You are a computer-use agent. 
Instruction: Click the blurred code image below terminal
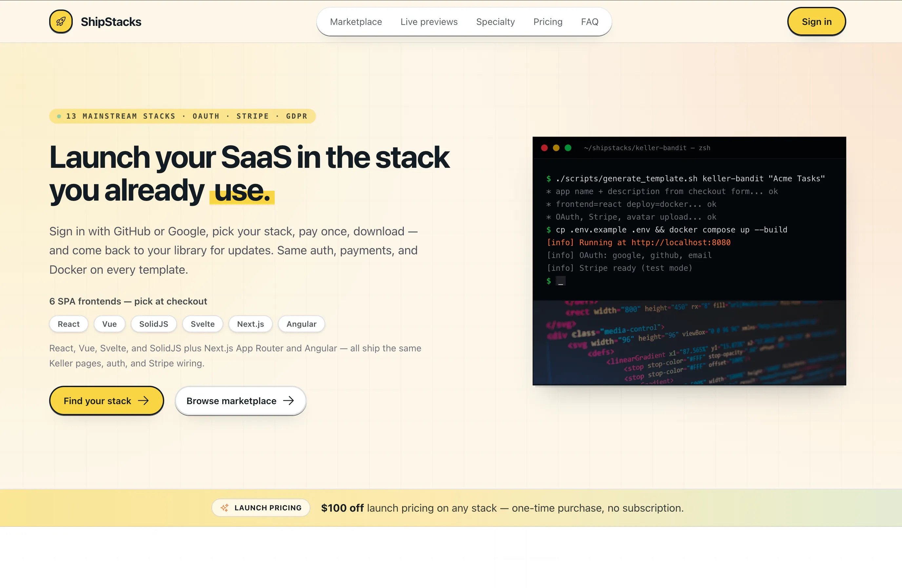689,343
